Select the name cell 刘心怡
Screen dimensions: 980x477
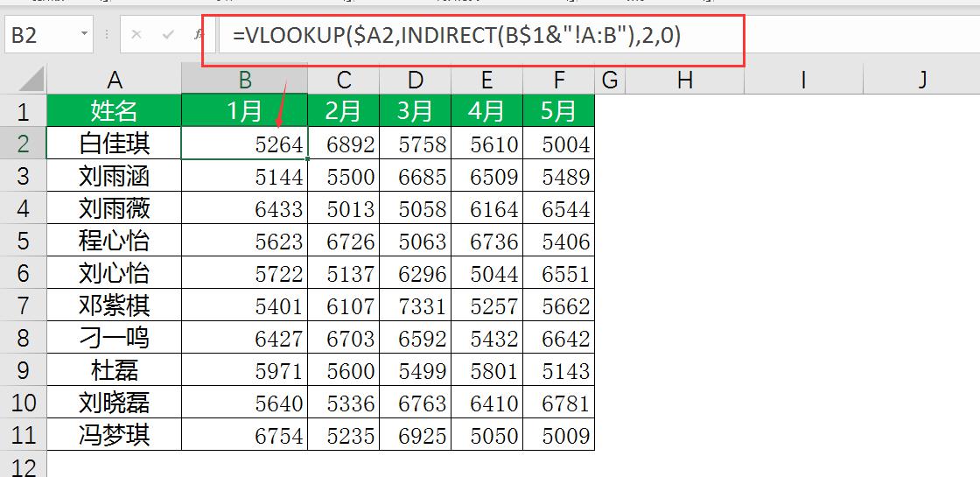114,273
